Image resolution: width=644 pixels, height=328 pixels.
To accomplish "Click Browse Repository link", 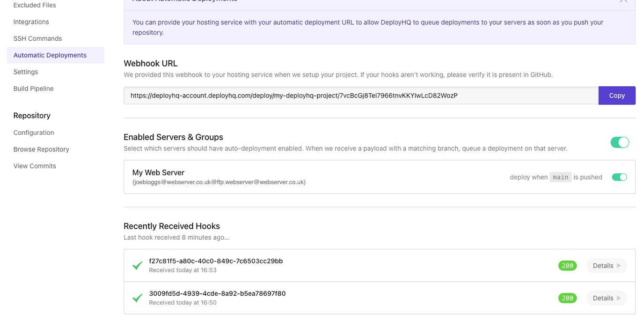I will pyautogui.click(x=41, y=149).
